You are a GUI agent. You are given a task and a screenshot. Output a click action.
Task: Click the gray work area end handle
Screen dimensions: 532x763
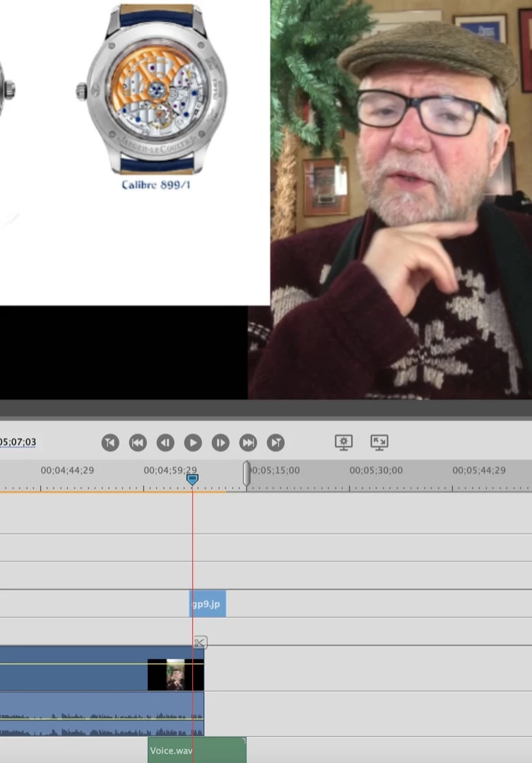[x=247, y=473]
